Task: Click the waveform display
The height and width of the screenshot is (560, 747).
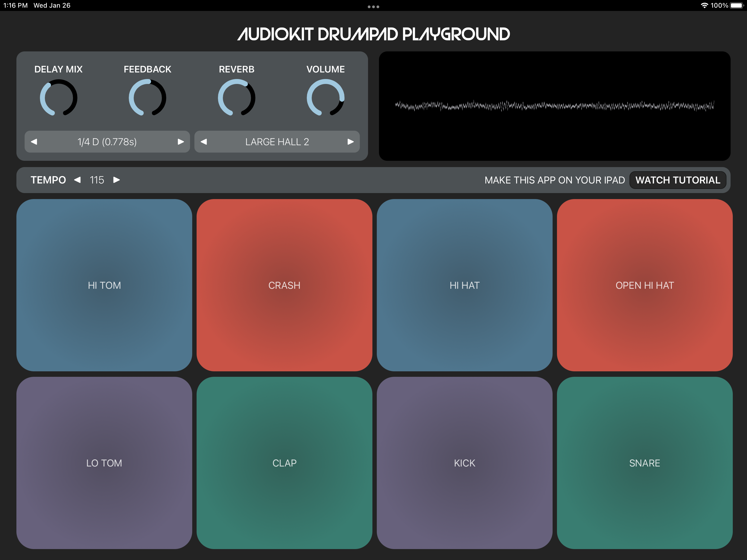Action: [555, 106]
